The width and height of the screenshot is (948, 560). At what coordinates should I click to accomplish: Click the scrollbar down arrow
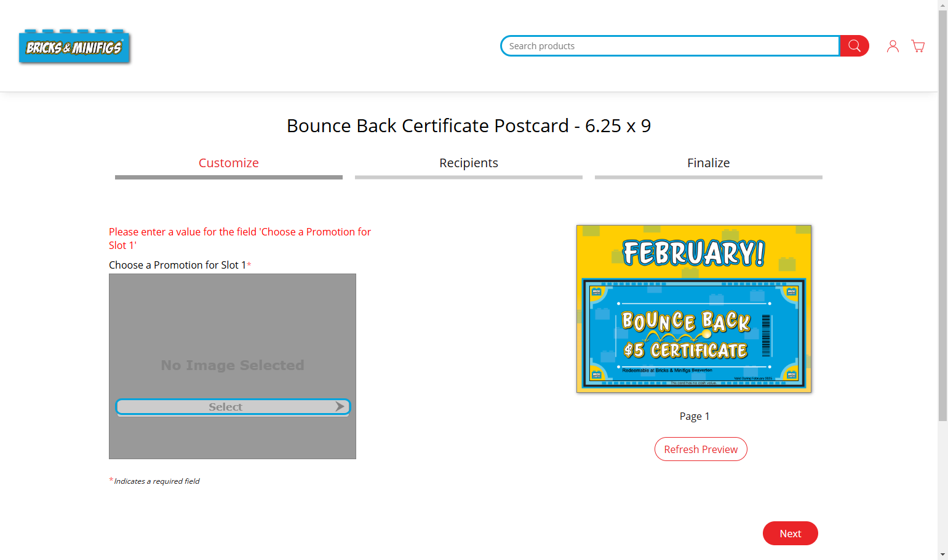[x=942, y=555]
